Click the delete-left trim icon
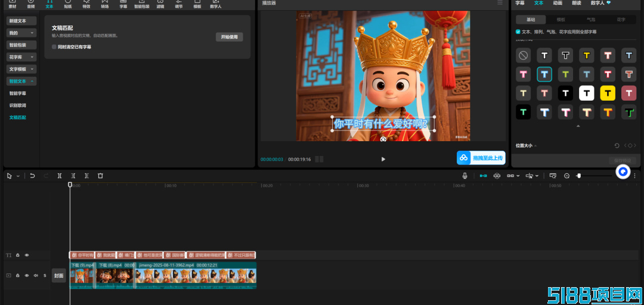 coord(73,176)
